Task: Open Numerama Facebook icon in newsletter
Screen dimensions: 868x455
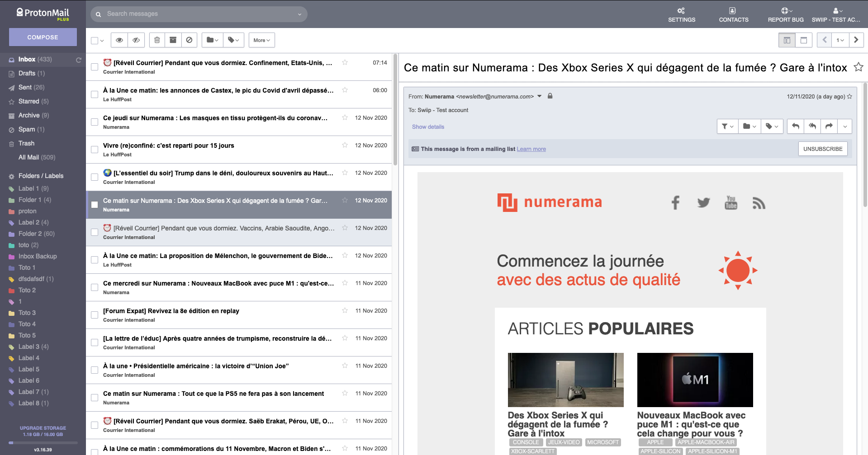Action: tap(675, 202)
